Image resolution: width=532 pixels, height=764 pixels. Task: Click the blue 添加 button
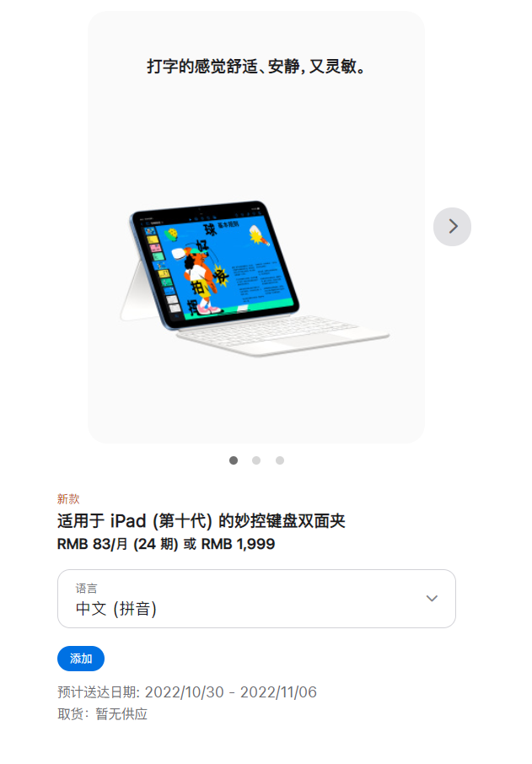tap(81, 659)
